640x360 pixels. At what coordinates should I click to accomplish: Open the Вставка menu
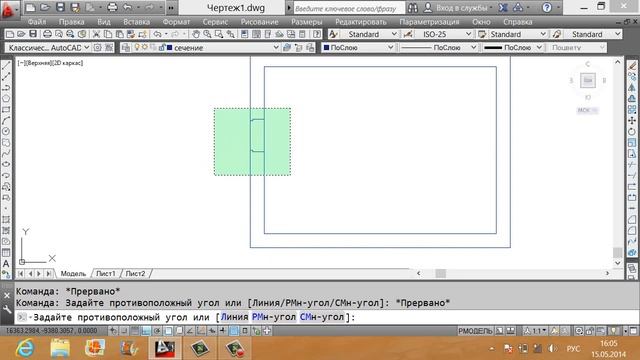[136, 22]
